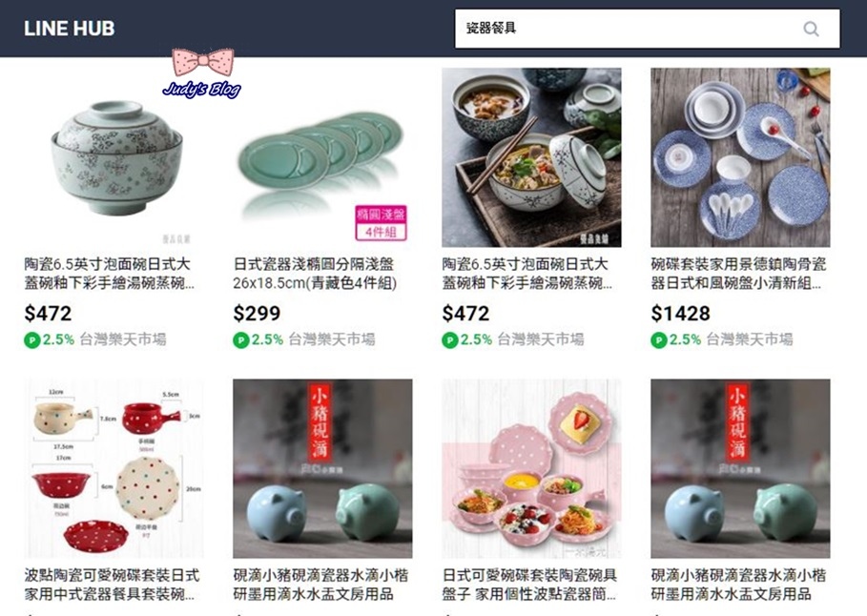Screen dimensions: 867x616
Task: Click the 橢圓淺盤 4件組 pink badge
Action: [381, 223]
